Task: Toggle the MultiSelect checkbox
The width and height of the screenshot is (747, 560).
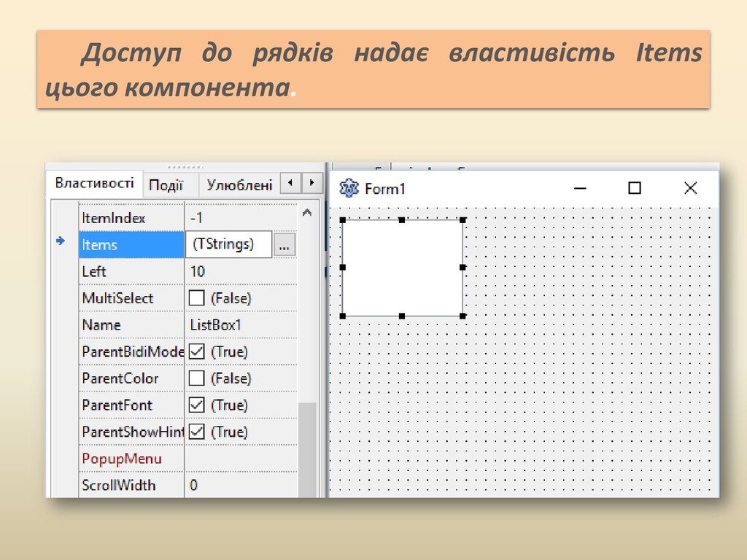Action: click(196, 298)
